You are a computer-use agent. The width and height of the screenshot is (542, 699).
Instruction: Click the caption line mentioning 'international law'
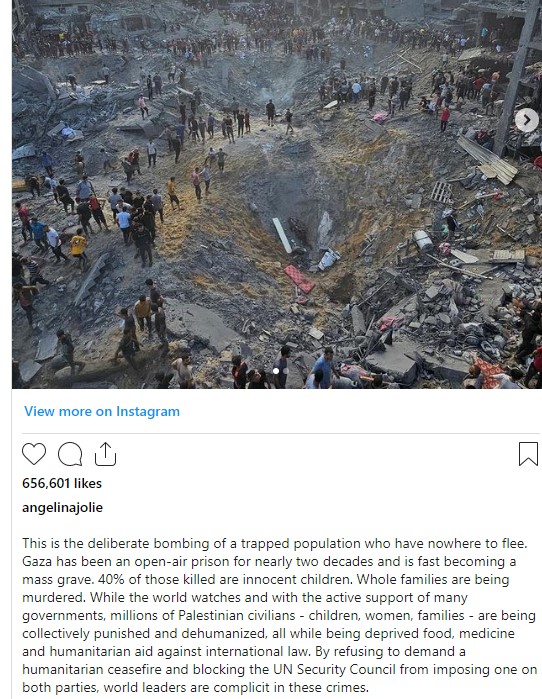point(244,651)
